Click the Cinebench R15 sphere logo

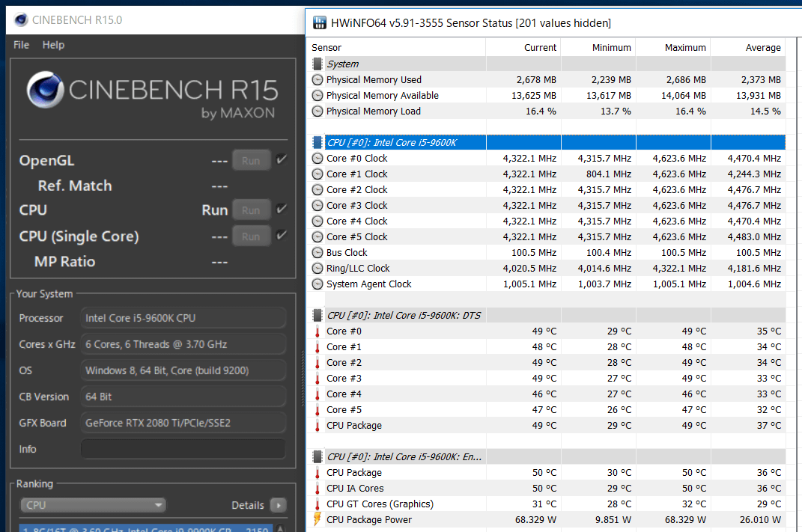click(x=45, y=90)
